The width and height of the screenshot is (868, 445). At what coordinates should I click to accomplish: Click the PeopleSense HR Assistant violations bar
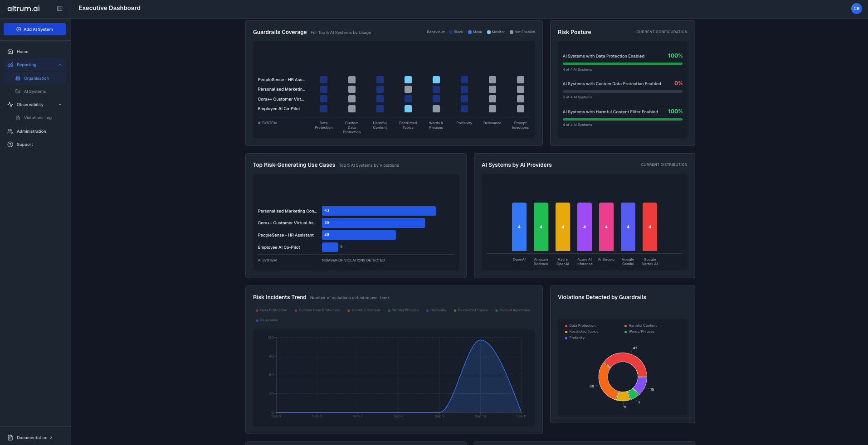pos(359,235)
